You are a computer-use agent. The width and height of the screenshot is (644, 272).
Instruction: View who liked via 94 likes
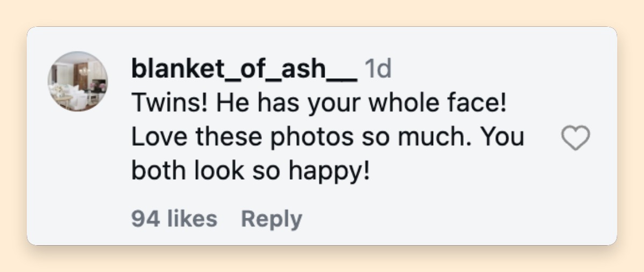click(x=174, y=219)
